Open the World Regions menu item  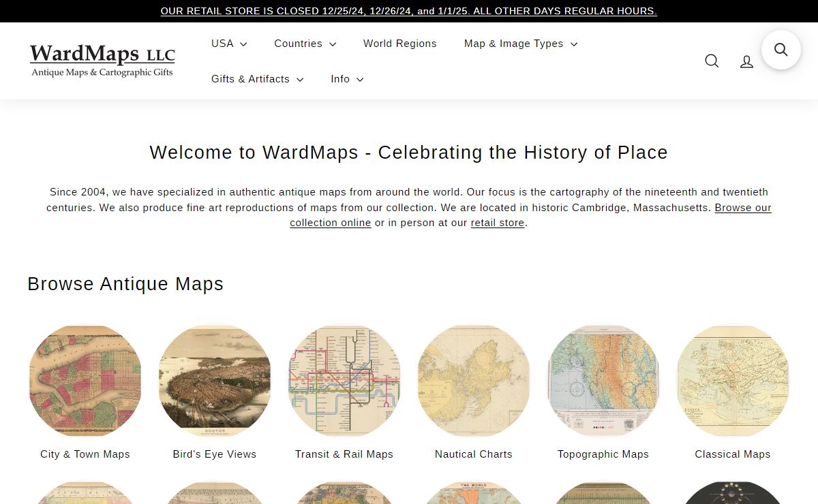[399, 44]
